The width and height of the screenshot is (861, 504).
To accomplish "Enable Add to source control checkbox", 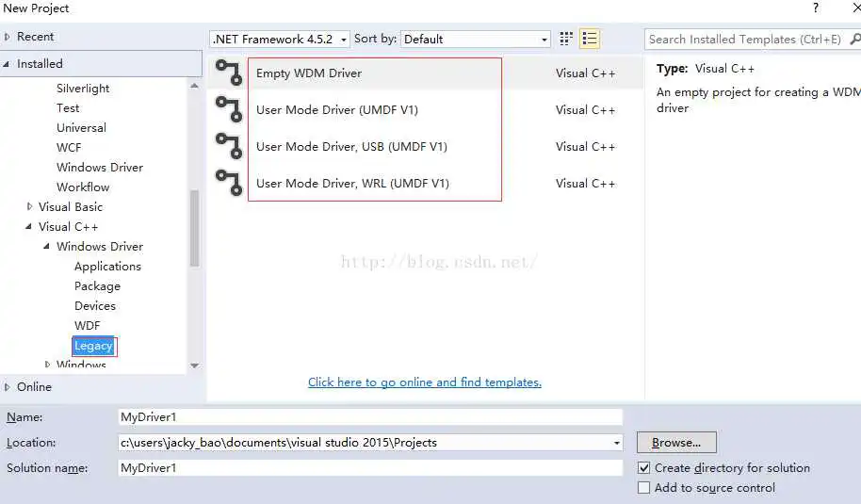I will (x=644, y=488).
